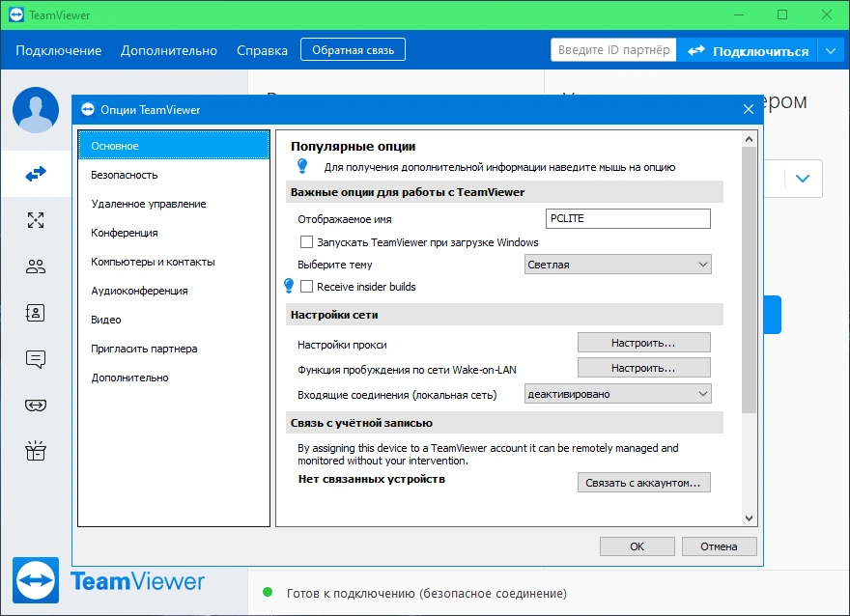Click the lightbulb hint icon under Популярные опции

[x=302, y=166]
